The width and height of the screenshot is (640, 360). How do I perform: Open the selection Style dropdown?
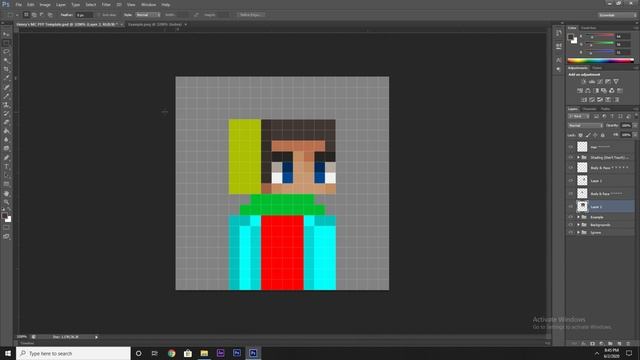(x=148, y=15)
